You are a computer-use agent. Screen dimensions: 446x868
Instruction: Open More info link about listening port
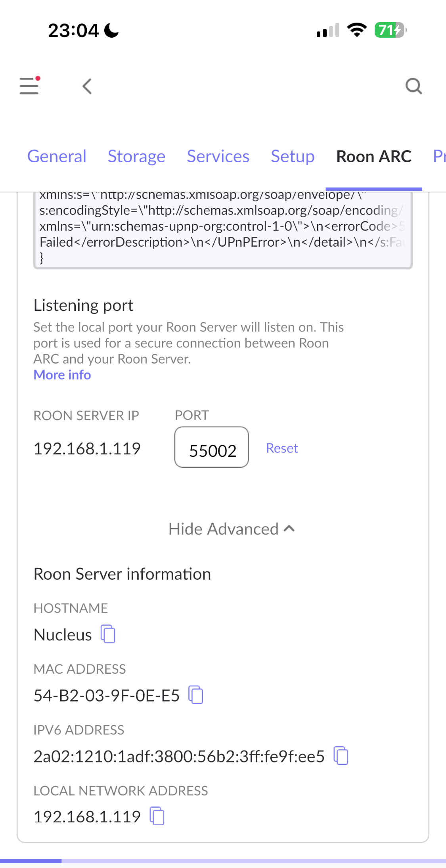click(x=62, y=375)
